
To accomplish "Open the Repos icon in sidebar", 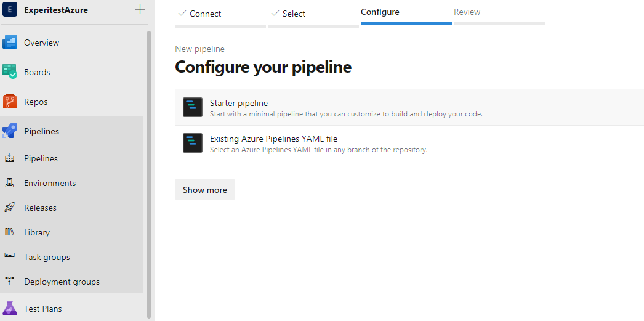I will point(10,102).
